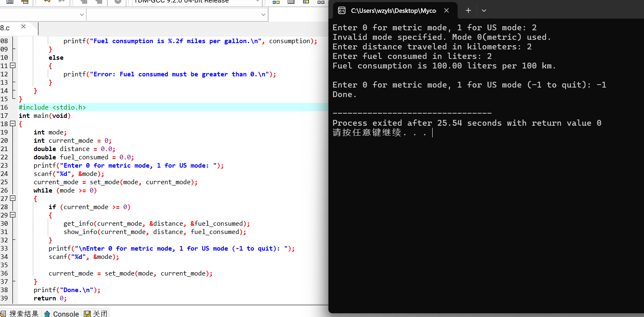Click the set_mode assignment on line 25
This screenshot has height=317, width=644.
point(116,182)
